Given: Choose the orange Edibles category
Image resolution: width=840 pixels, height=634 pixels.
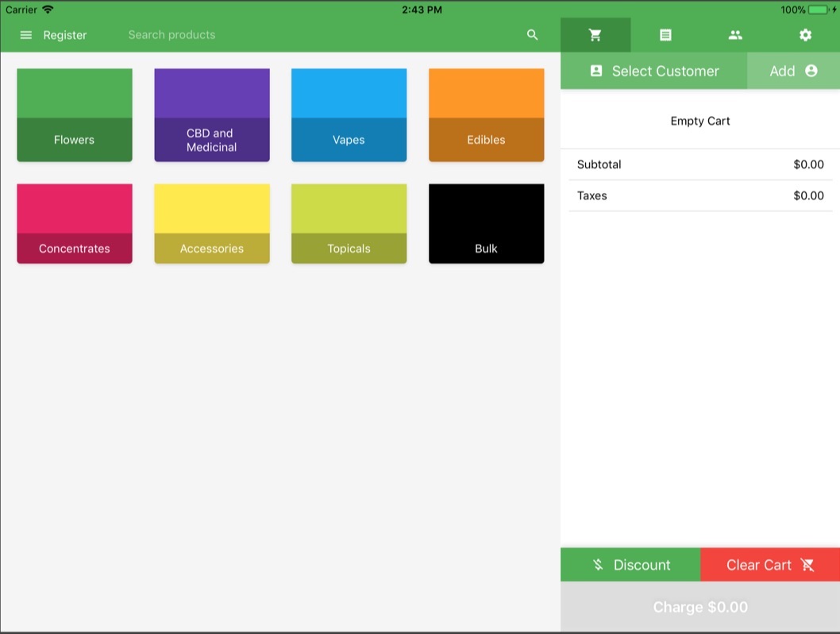Looking at the screenshot, I should click(x=486, y=115).
